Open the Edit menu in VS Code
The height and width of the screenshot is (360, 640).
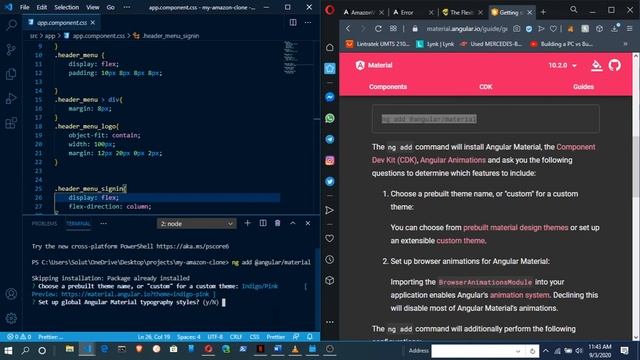click(42, 7)
